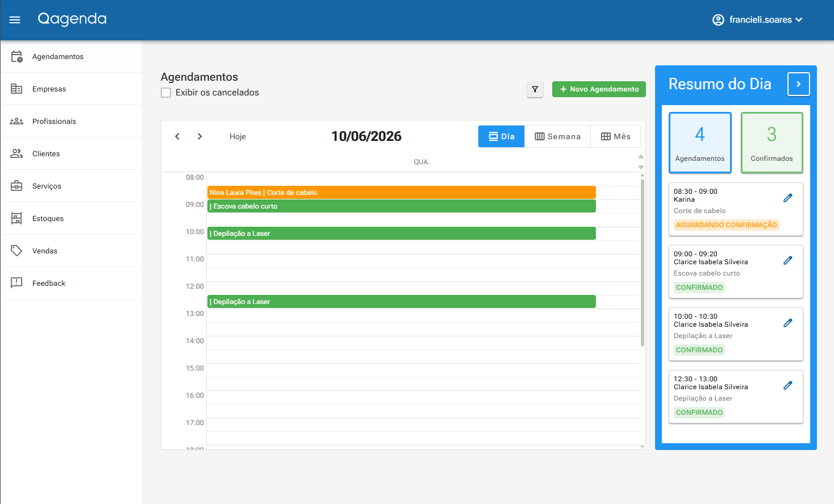Click the 4 Agendamentos summary card

[x=700, y=143]
